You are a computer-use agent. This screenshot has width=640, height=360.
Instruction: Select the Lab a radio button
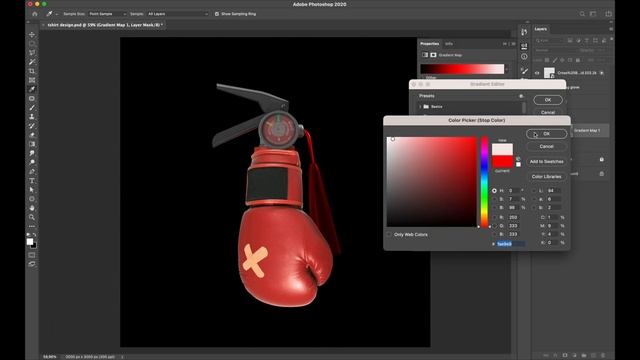click(x=534, y=199)
